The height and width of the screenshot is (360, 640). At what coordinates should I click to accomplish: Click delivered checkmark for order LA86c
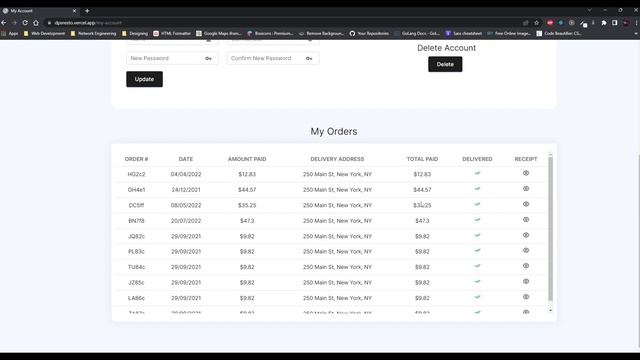(x=477, y=297)
